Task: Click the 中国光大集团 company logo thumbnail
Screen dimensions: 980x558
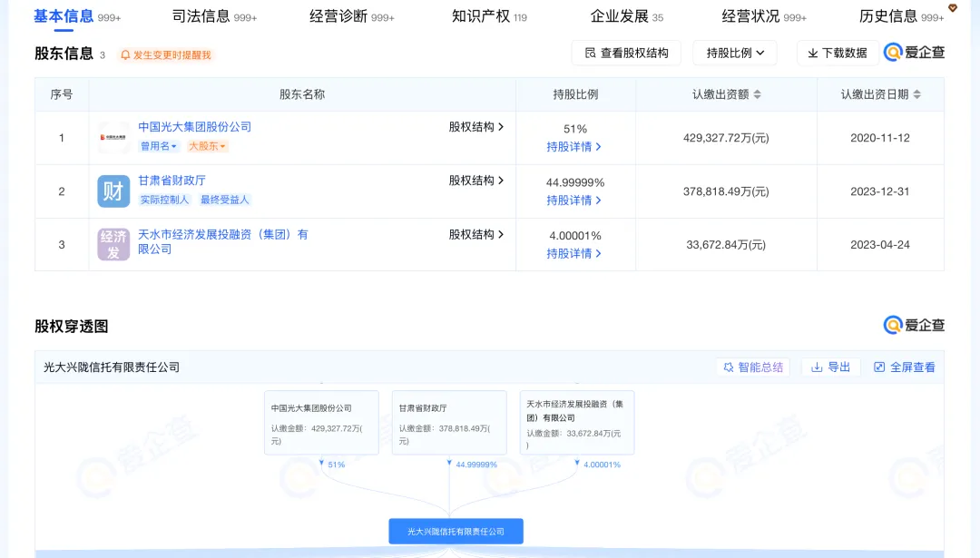Action: pos(113,138)
